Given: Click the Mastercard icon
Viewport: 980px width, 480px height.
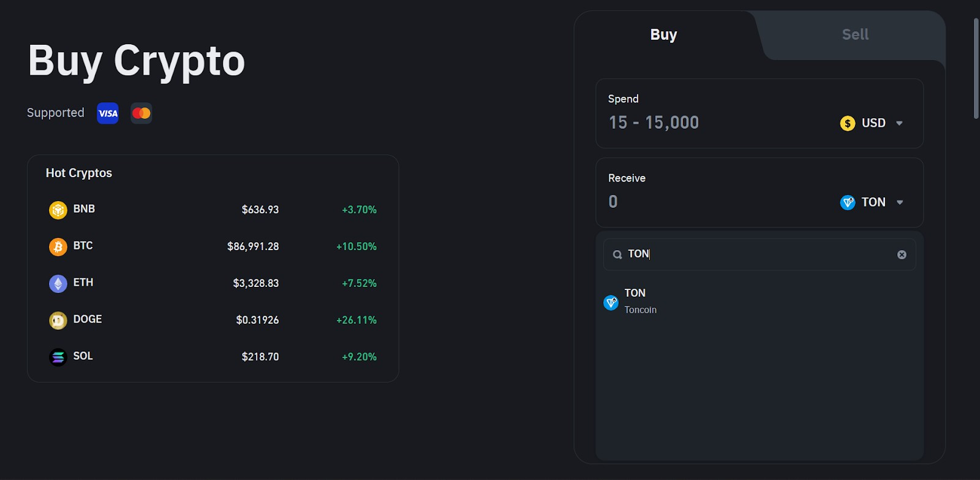Looking at the screenshot, I should tap(141, 113).
